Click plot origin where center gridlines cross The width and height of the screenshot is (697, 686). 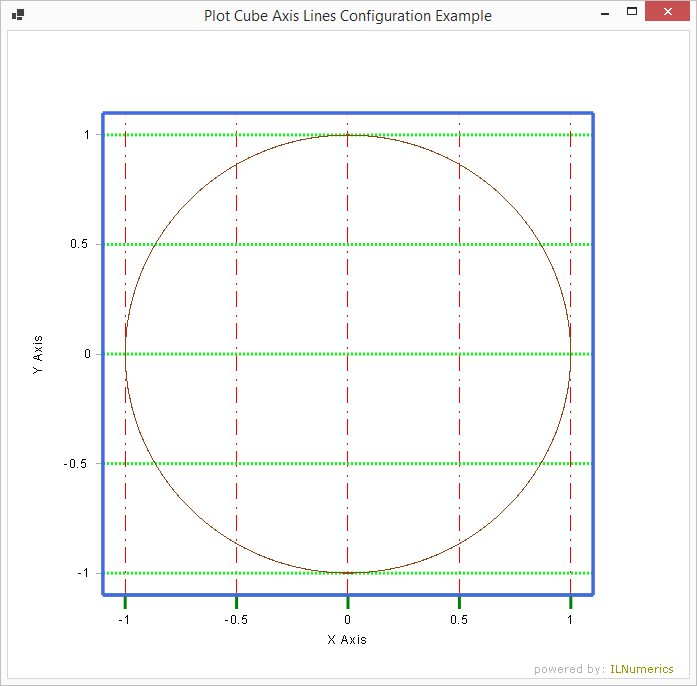tap(347, 354)
